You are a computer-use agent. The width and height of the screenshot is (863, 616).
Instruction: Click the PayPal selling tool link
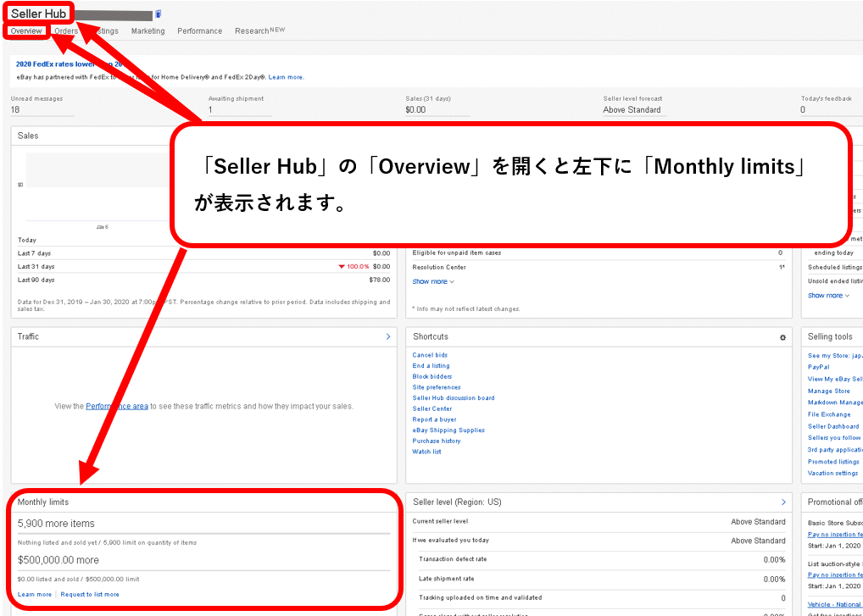tap(818, 367)
